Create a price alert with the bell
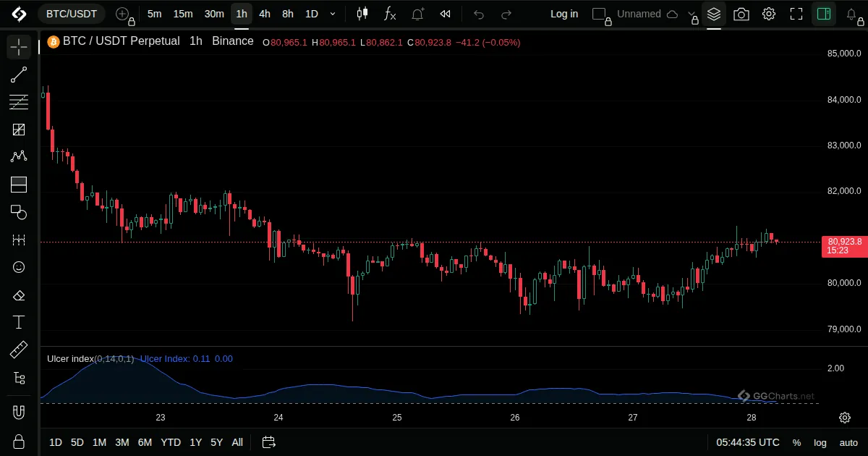The height and width of the screenshot is (456, 868). pyautogui.click(x=418, y=14)
